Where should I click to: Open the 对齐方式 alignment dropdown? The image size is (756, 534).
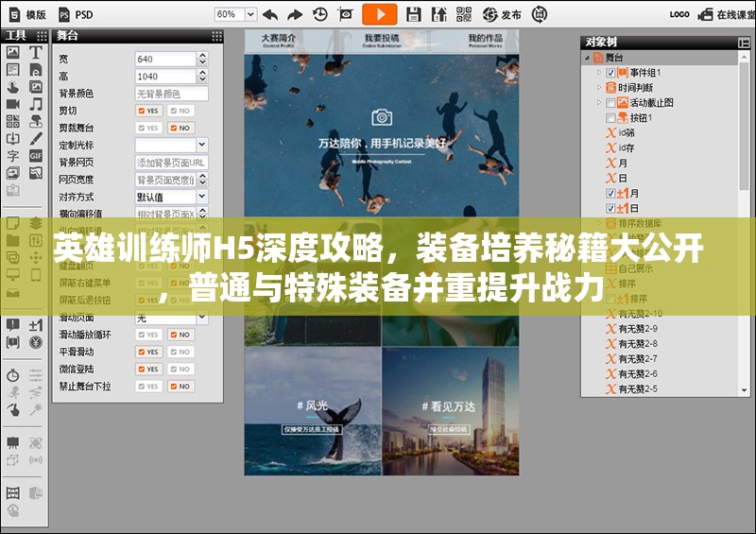[202, 197]
